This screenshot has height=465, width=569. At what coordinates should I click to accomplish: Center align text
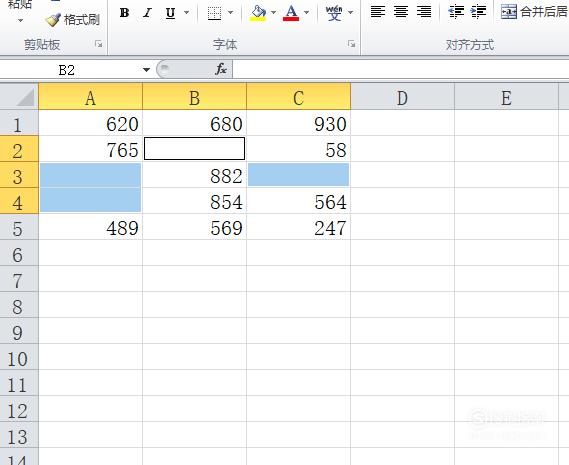pos(401,12)
